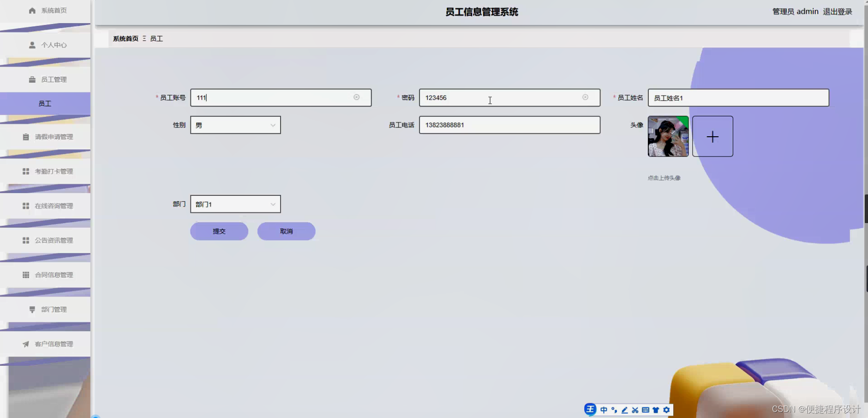868x418 pixels.
Task: Open the IME skin t-shirt icon
Action: (656, 410)
